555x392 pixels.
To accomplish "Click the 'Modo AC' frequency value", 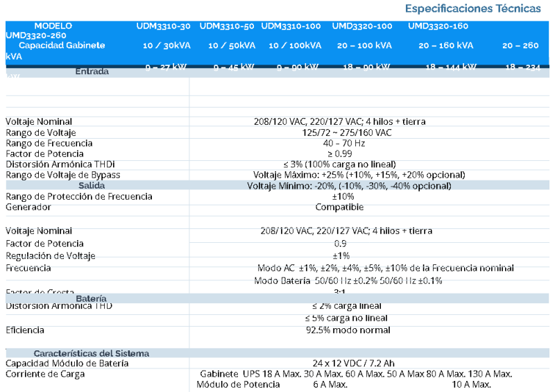I will click(x=386, y=269).
